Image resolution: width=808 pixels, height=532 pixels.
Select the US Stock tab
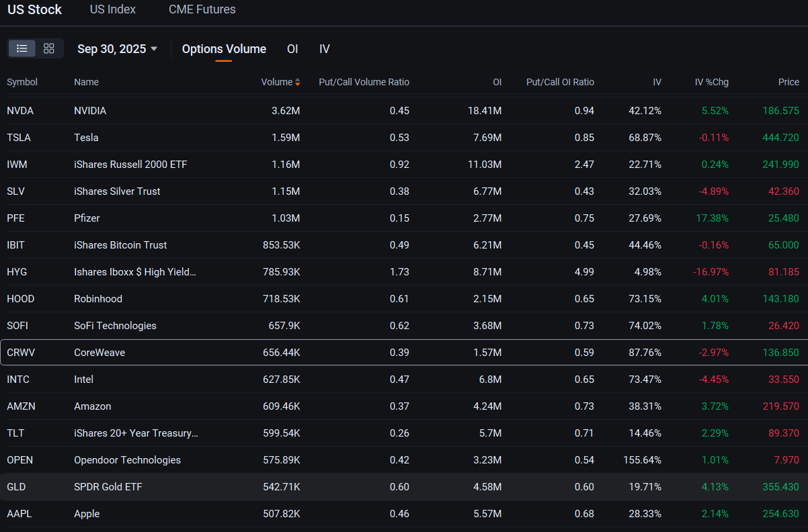[34, 9]
